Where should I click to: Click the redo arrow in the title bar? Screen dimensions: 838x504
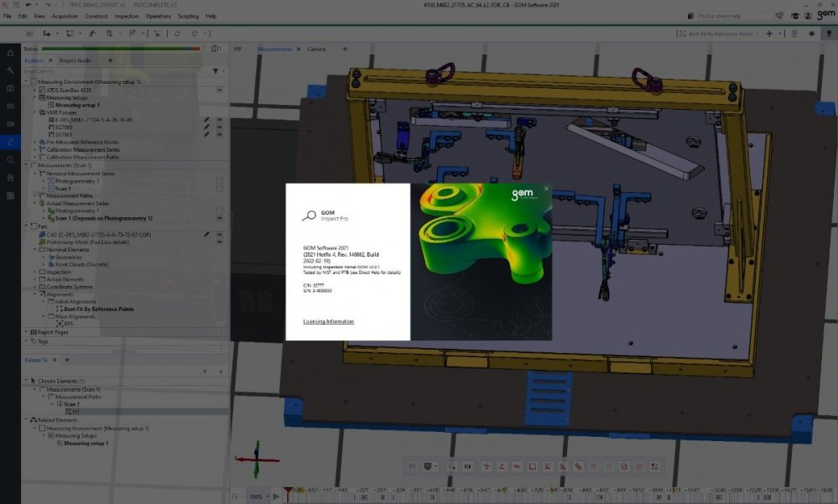point(48,5)
